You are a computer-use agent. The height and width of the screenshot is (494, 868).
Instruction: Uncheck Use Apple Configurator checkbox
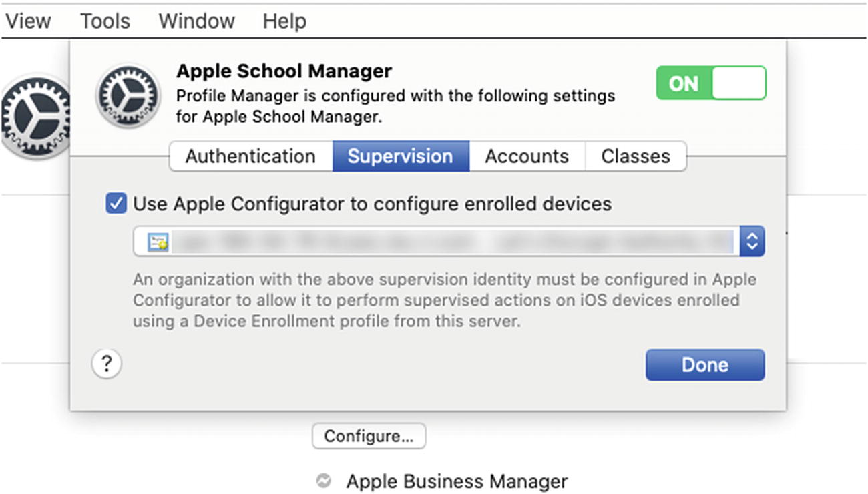116,204
